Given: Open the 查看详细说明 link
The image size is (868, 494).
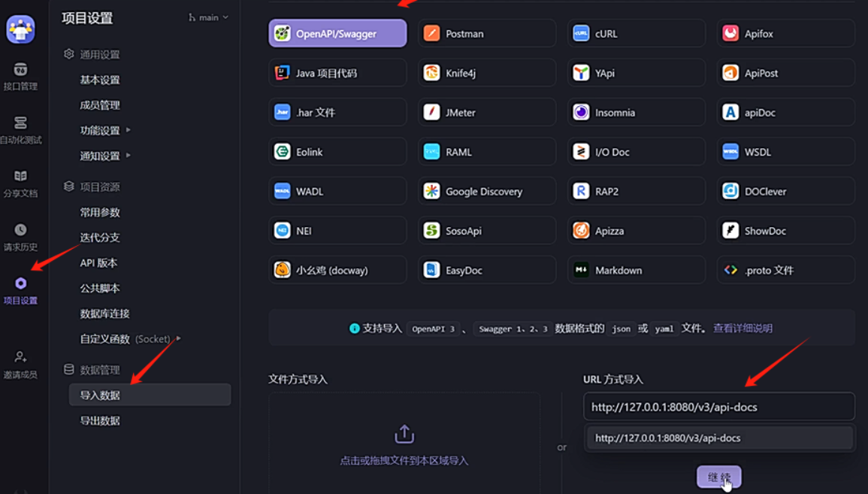Looking at the screenshot, I should 742,329.
